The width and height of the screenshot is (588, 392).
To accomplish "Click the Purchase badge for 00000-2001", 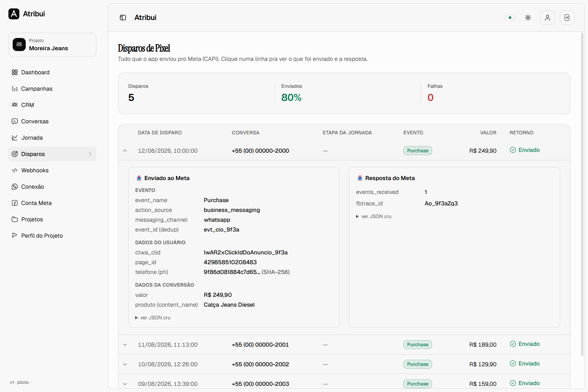I will (418, 345).
